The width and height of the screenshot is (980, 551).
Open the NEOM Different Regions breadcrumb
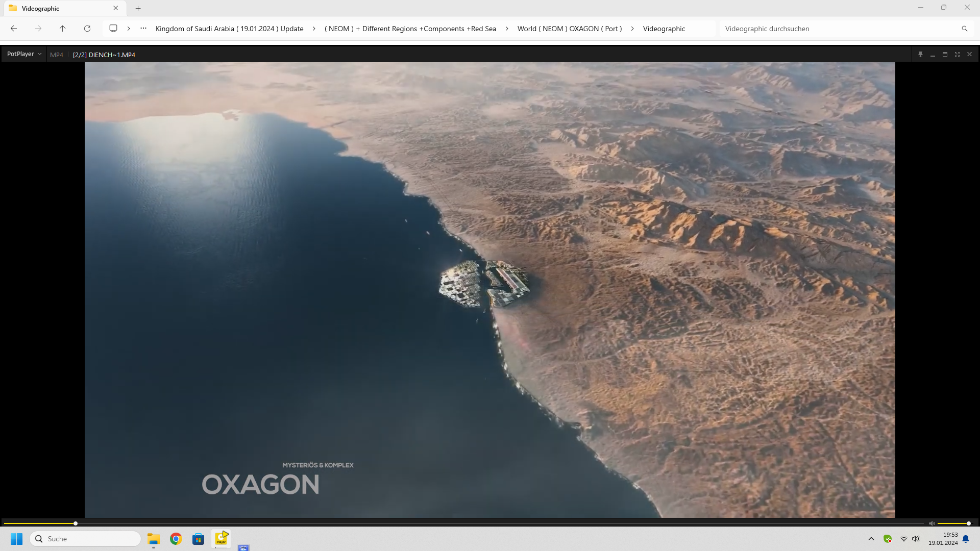[410, 29]
